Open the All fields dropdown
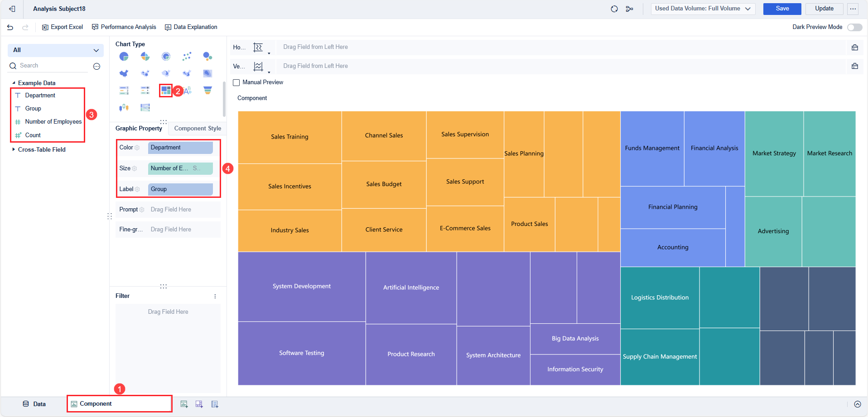 [x=56, y=50]
